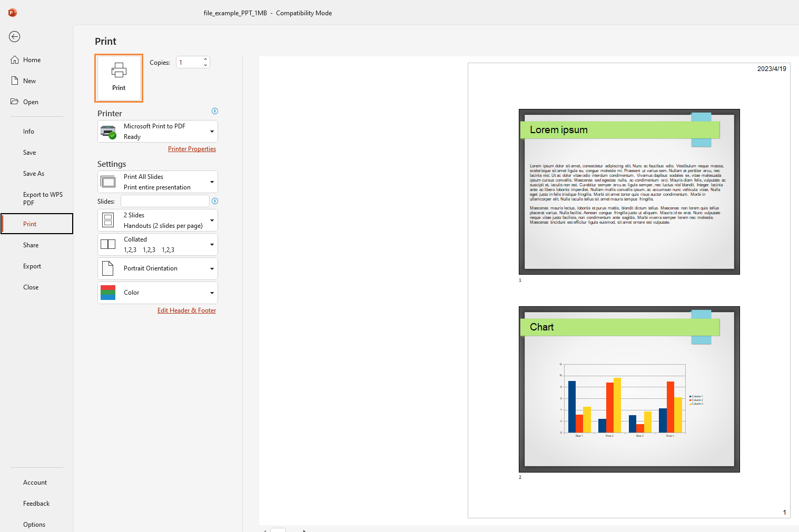This screenshot has height=532, width=799.
Task: Click the back arrow to exit Print view
Action: [14, 37]
